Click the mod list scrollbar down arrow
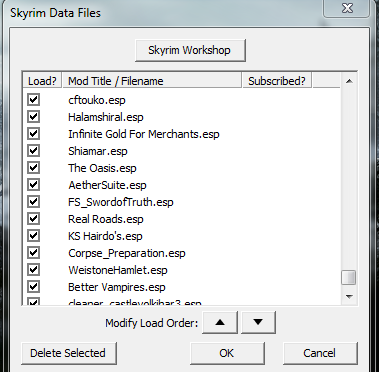379x372 pixels. [x=349, y=296]
